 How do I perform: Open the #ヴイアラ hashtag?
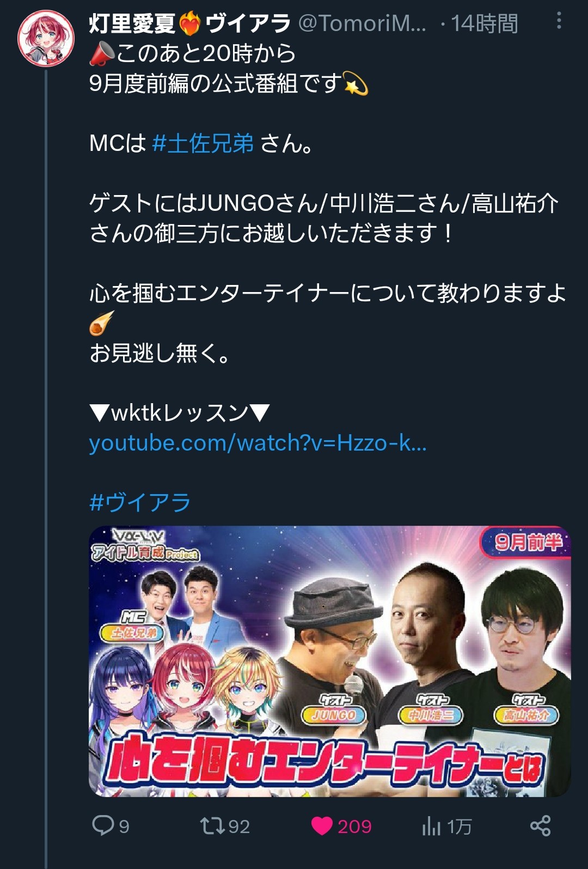coord(140,502)
